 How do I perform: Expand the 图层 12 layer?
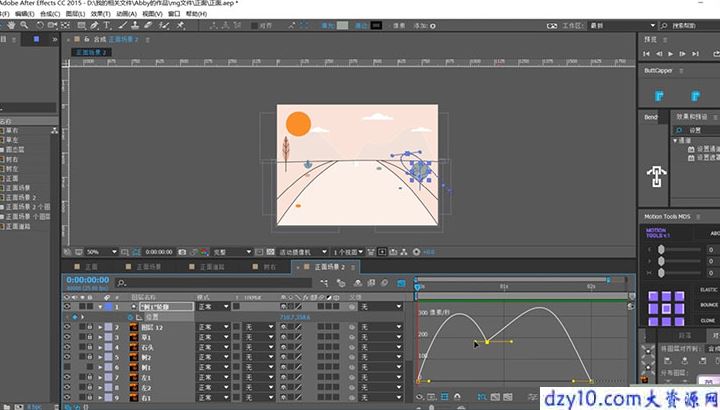pos(100,327)
